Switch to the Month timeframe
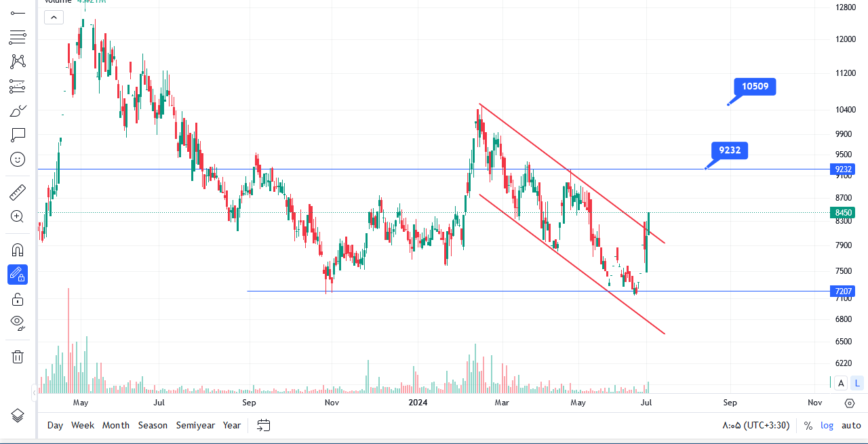The image size is (868, 444). click(x=116, y=426)
